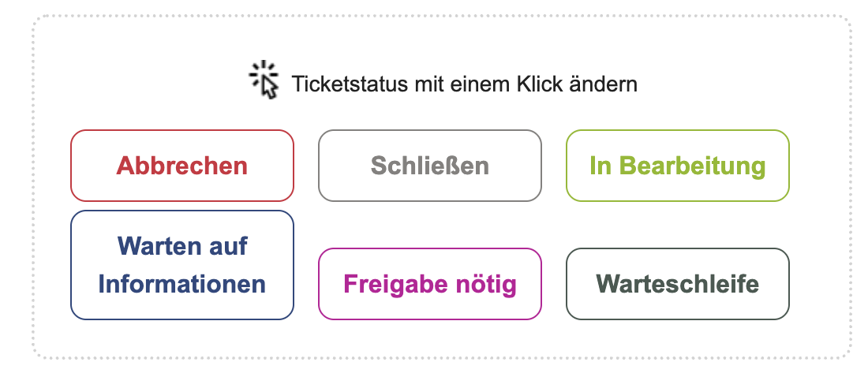Viewport: 868px width, 377px height.
Task: Mark ticket as In Bearbeitung using green button
Action: tap(678, 166)
